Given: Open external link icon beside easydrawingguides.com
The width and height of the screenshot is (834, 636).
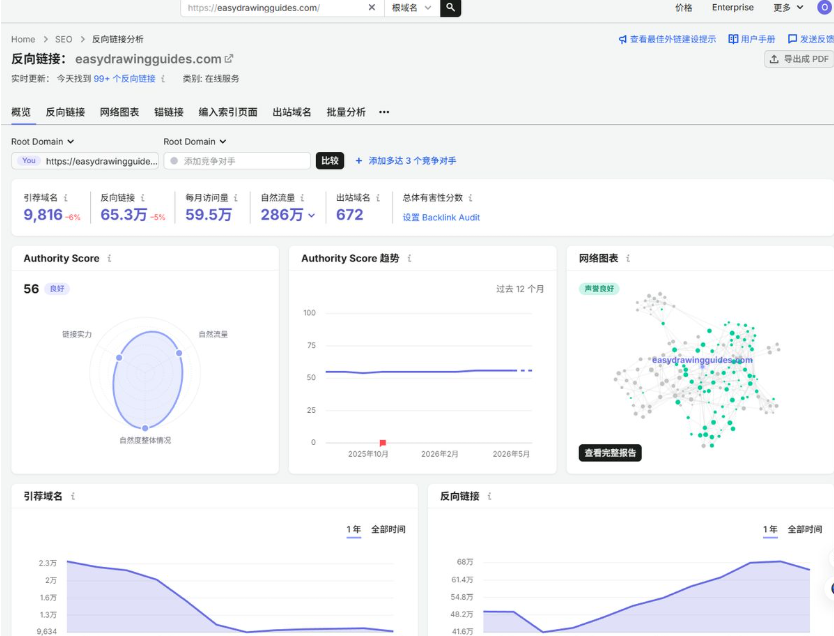Looking at the screenshot, I should (x=229, y=58).
